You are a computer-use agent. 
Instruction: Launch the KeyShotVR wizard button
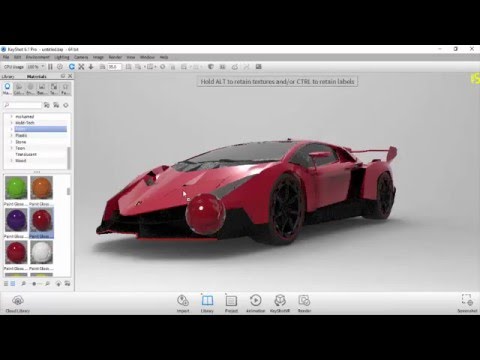280,303
